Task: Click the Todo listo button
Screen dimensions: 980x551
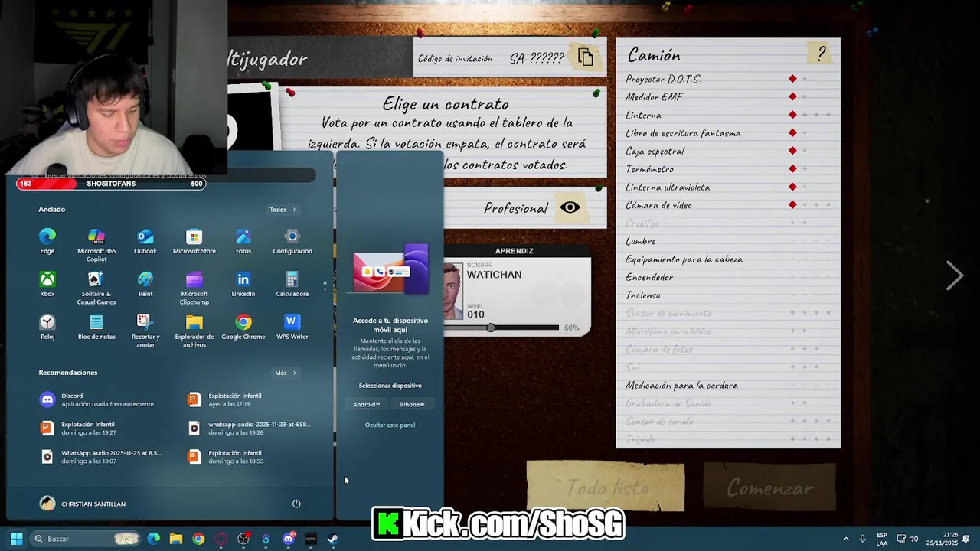Action: point(606,487)
